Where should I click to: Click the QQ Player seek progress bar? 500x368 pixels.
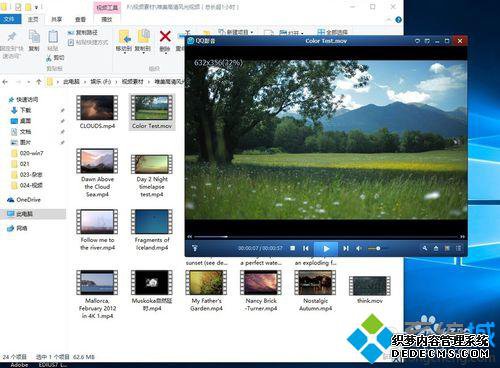[327, 237]
